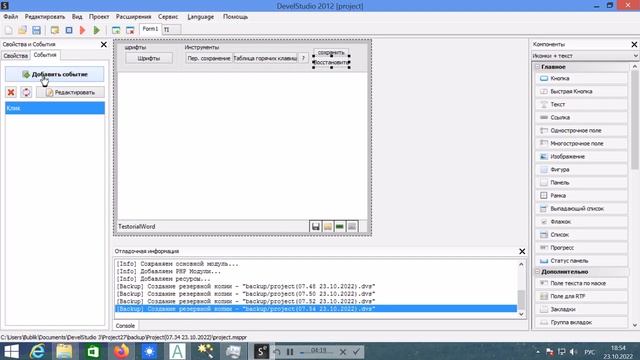The height and width of the screenshot is (360, 640).
Task: Pick the Текст component
Action: coord(581,104)
